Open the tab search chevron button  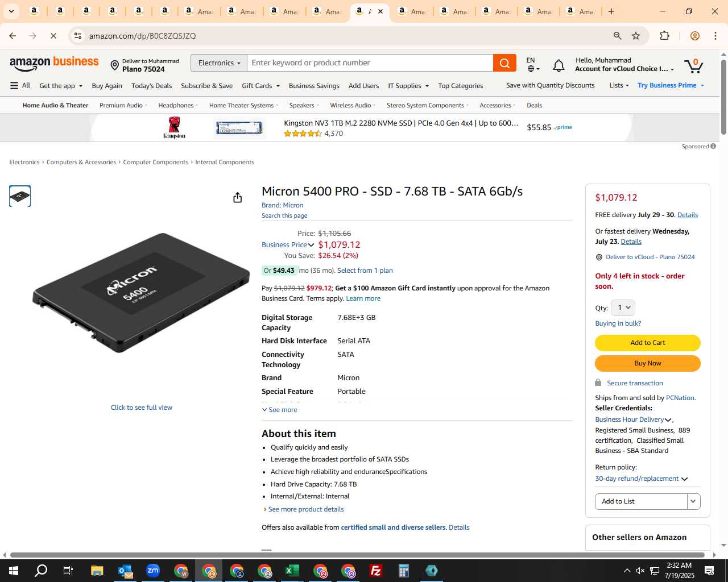pos(11,11)
